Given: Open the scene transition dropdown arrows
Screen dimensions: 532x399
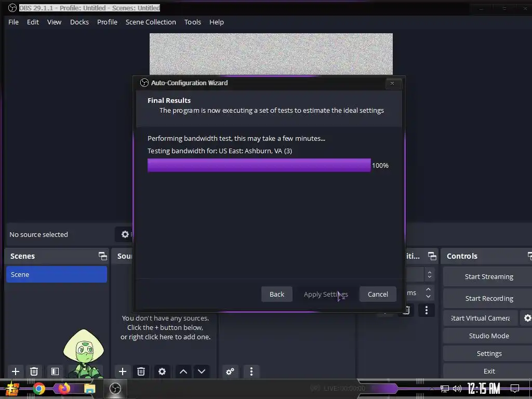Looking at the screenshot, I should coord(430,274).
